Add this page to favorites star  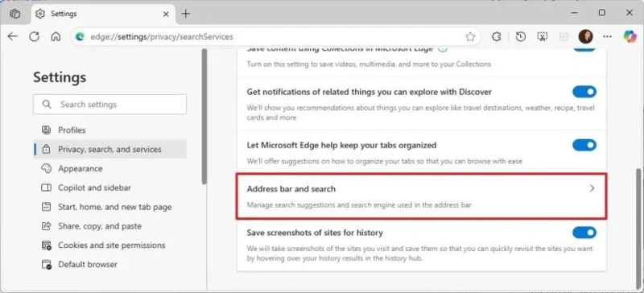[x=470, y=37]
